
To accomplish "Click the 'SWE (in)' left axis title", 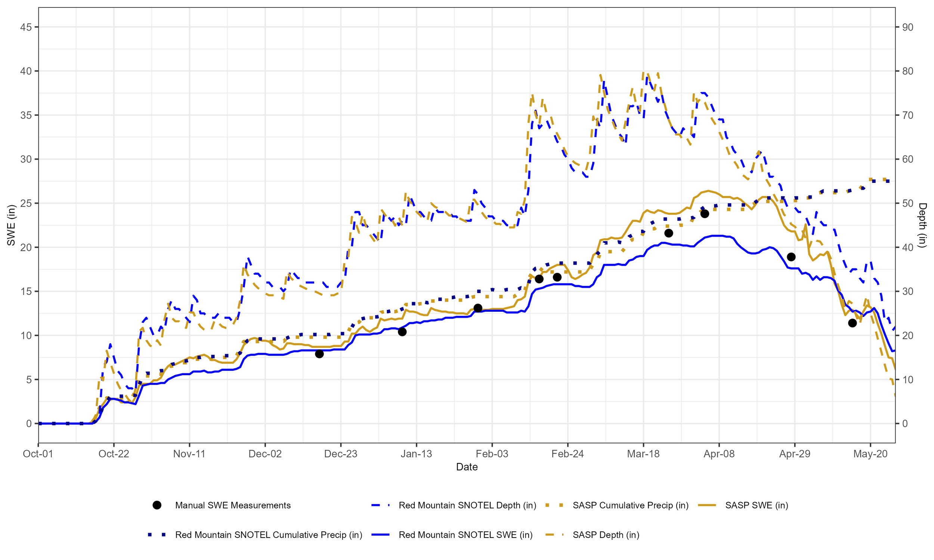I will 11,225.
